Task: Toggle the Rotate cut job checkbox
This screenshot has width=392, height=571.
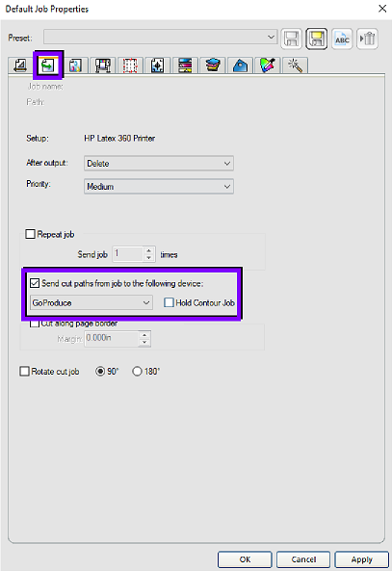Action: [24, 371]
